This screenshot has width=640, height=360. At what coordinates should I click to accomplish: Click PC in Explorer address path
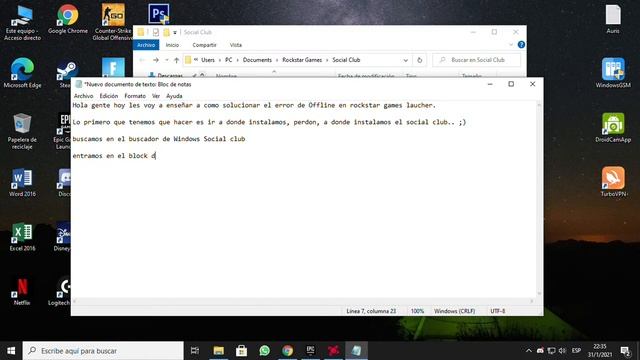pyautogui.click(x=229, y=60)
